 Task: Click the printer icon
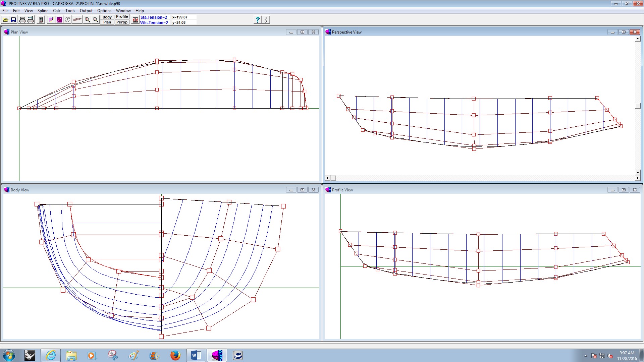22,20
